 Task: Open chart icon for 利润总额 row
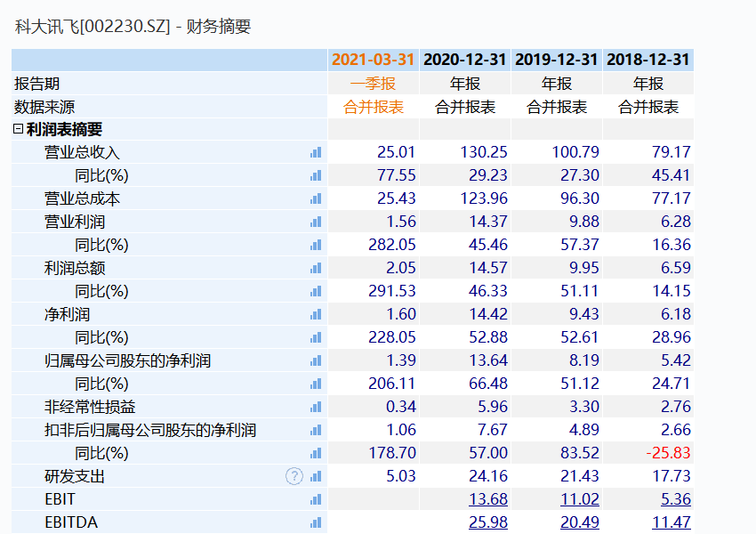coord(316,268)
